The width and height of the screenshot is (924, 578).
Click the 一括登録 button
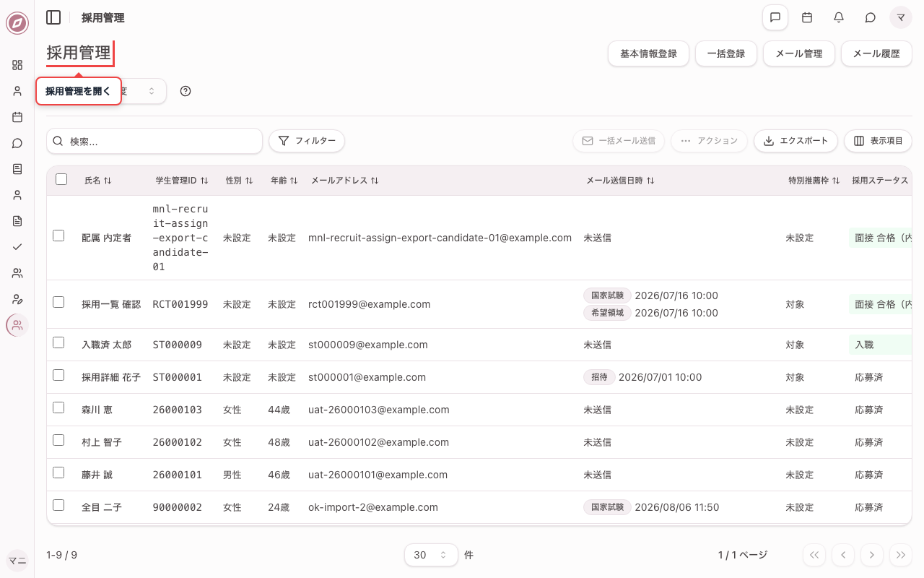[725, 53]
